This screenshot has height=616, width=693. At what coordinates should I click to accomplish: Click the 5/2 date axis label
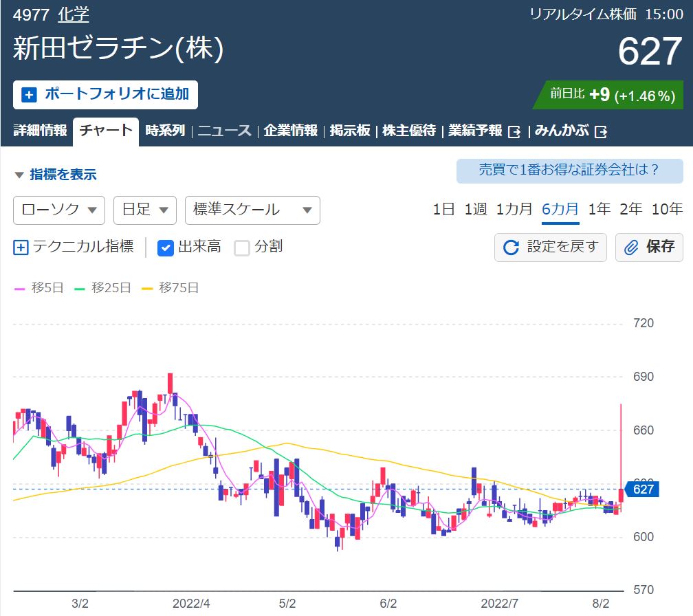click(287, 604)
